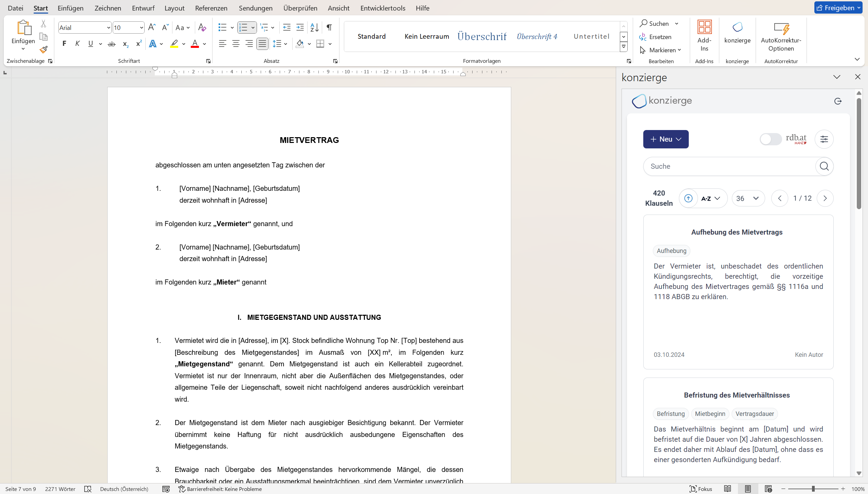This screenshot has height=494, width=868.
Task: Click the magnifier search button in konzierge
Action: click(824, 166)
